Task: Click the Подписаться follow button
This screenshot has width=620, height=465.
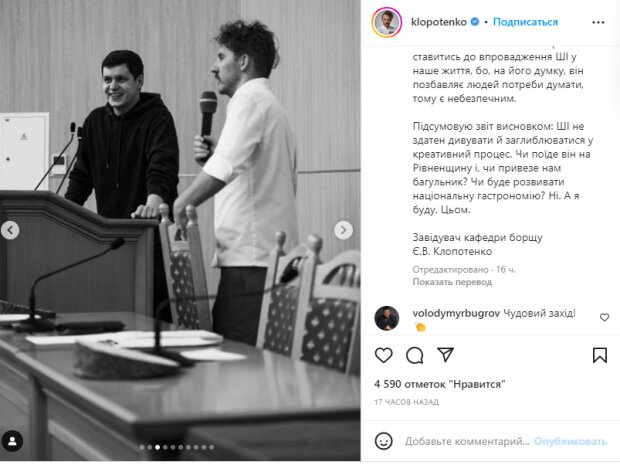Action: click(525, 22)
